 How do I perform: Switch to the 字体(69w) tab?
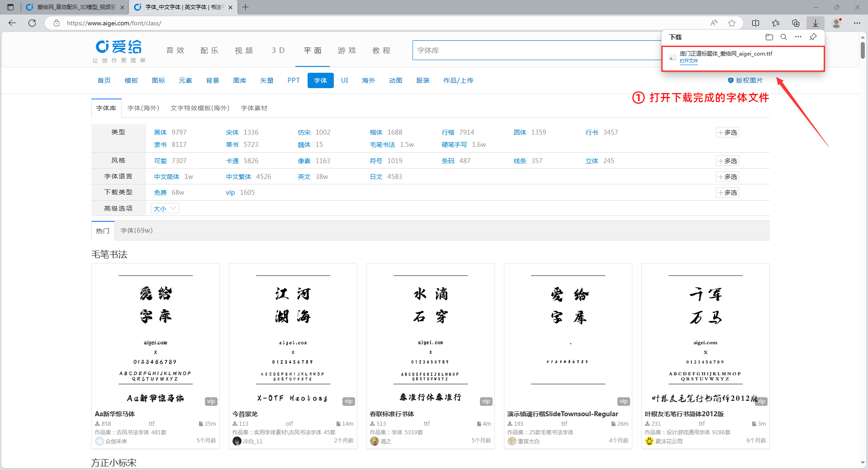[137, 230]
